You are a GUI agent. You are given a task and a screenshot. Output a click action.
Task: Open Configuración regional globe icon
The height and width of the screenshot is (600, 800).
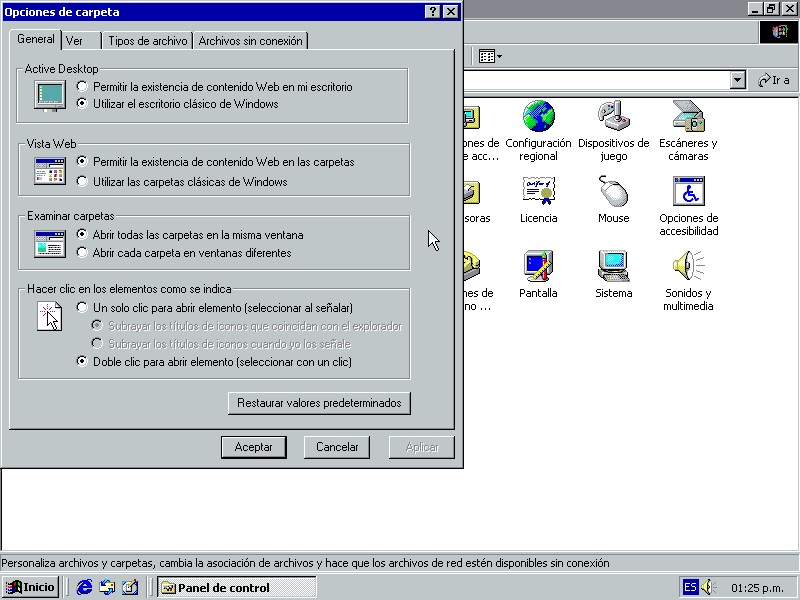[538, 116]
